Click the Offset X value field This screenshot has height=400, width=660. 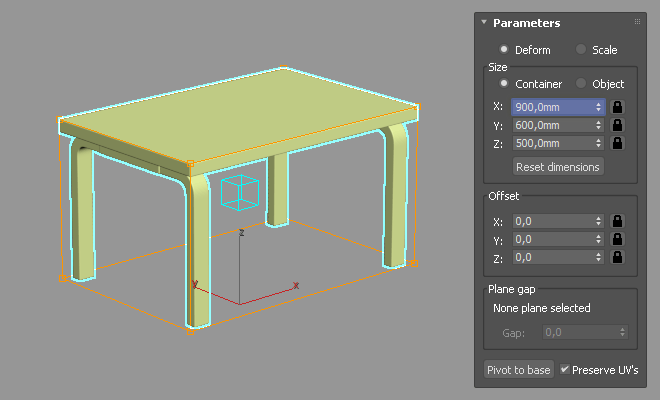(551, 221)
